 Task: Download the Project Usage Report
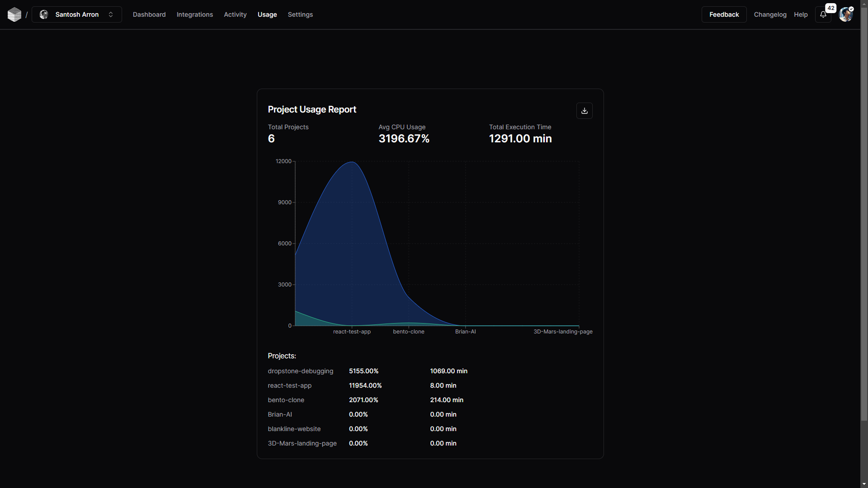pos(584,111)
